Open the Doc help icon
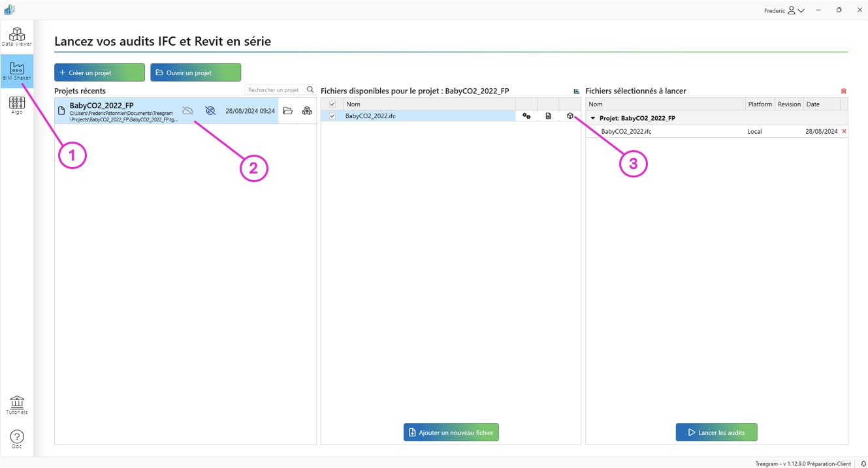Image resolution: width=868 pixels, height=468 pixels. tap(17, 439)
